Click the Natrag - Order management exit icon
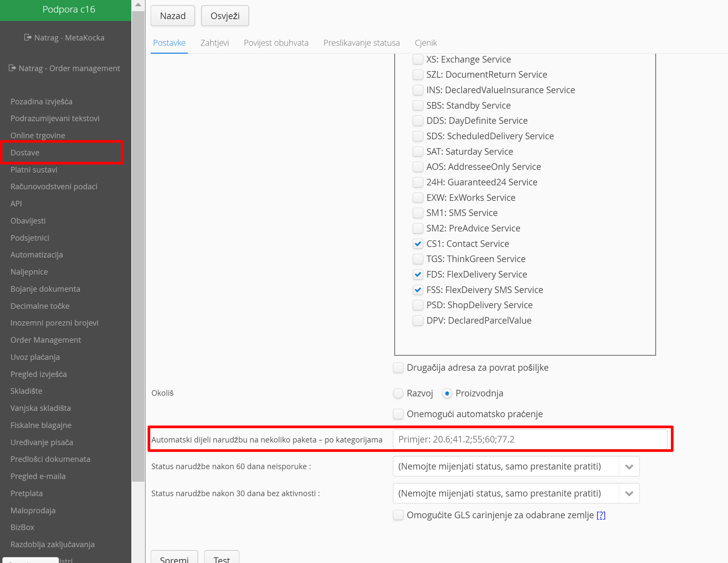This screenshot has height=563, width=728. (12, 68)
